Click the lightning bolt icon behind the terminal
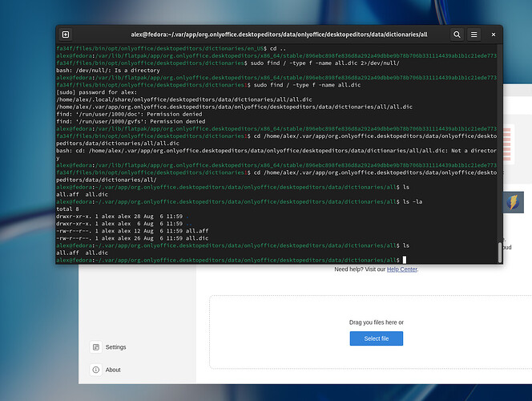532x401 pixels. [513, 202]
